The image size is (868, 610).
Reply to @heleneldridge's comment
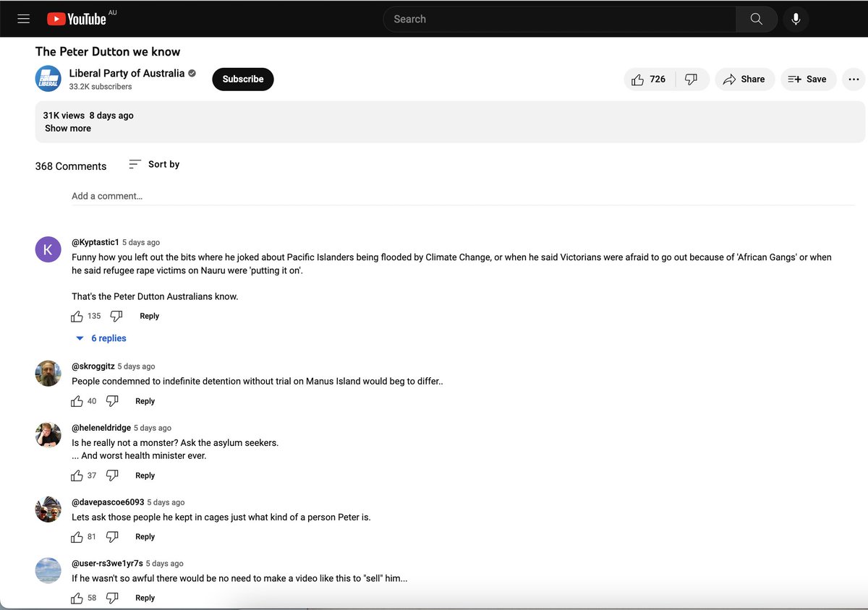coord(145,476)
